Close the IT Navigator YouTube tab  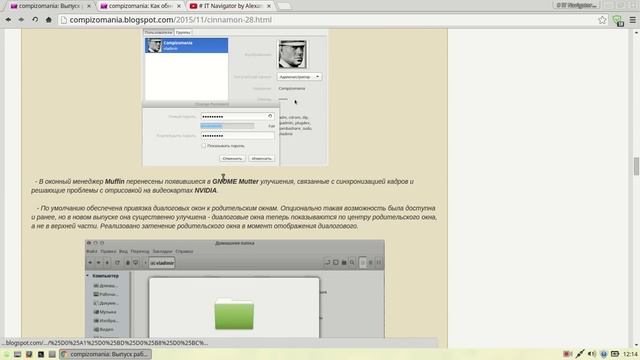[x=269, y=6]
